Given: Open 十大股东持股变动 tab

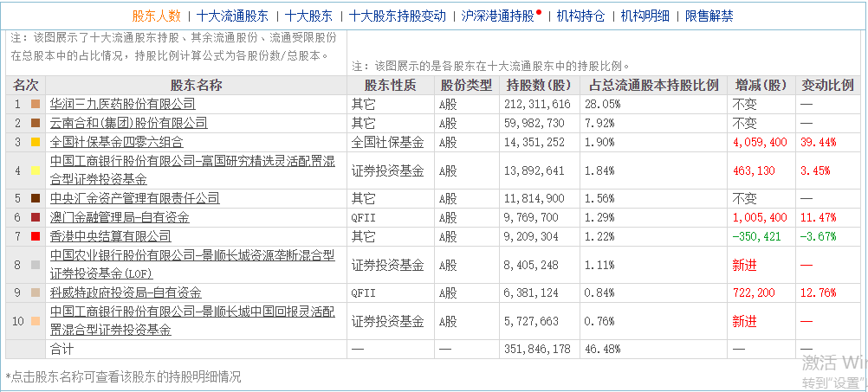Looking at the screenshot, I should (398, 16).
